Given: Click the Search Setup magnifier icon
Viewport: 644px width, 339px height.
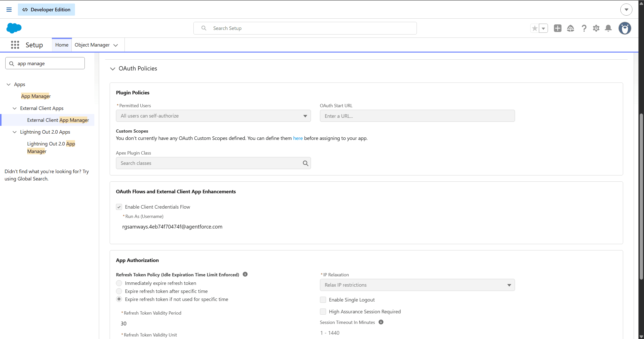Looking at the screenshot, I should tap(204, 28).
